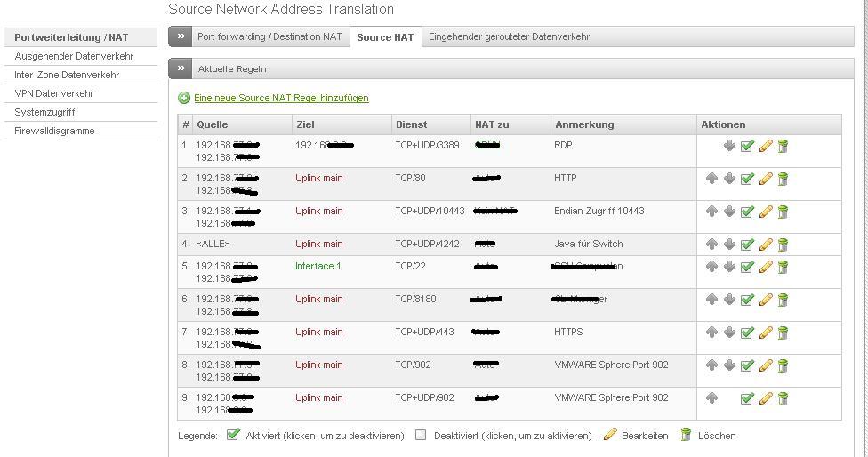This screenshot has width=868, height=457.
Task: Switch to Eingehender gerouteter Datenverkehr tab
Action: [x=509, y=36]
